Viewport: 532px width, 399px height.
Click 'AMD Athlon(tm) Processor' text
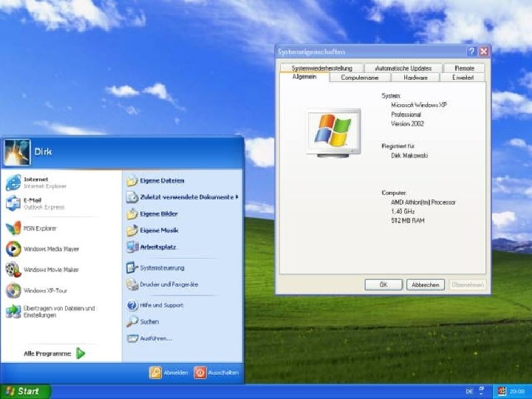(423, 202)
